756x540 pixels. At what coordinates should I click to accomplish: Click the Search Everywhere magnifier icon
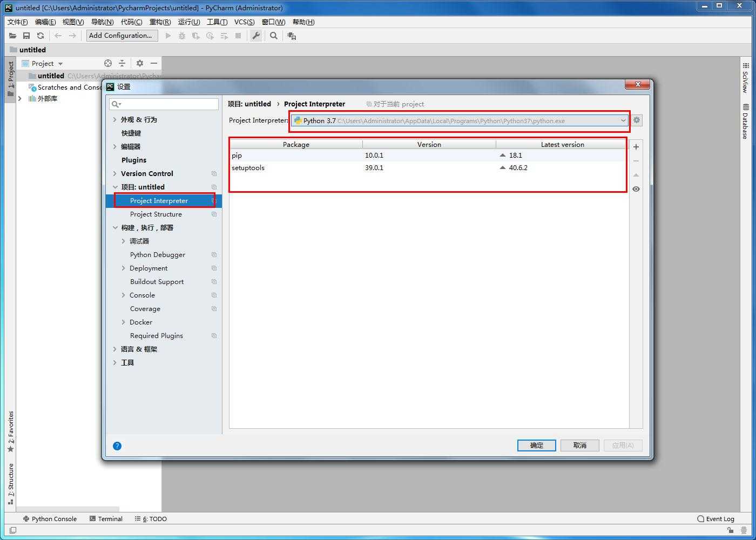point(274,36)
